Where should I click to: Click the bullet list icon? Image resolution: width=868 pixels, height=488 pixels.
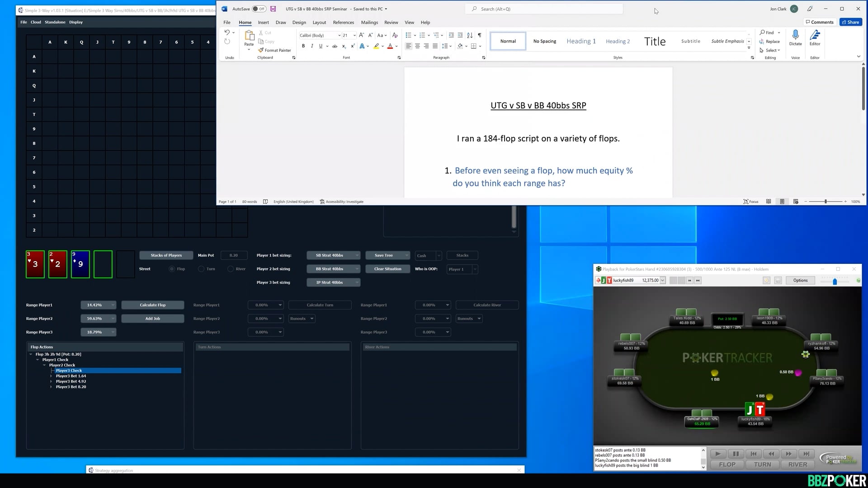pos(408,35)
